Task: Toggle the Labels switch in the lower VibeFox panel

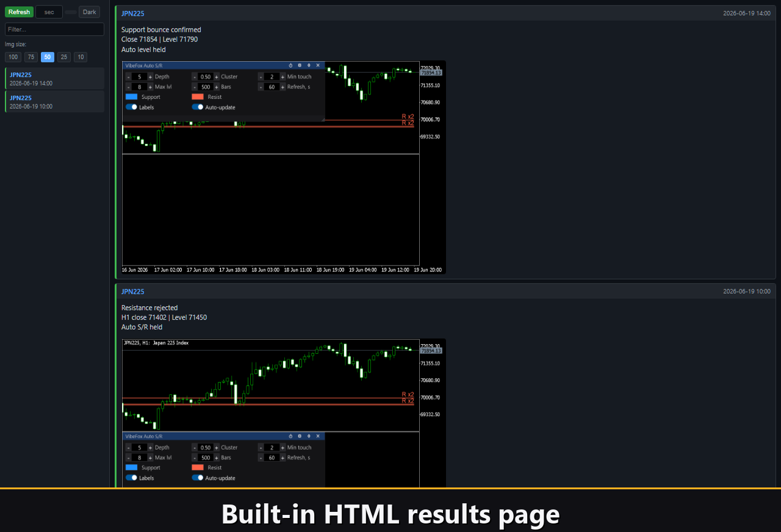Action: (x=131, y=478)
